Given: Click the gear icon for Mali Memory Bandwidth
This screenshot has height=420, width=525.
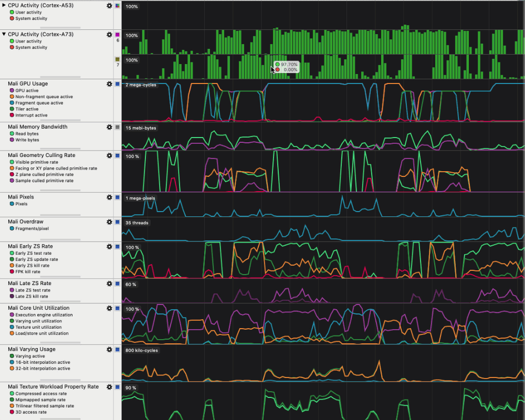Looking at the screenshot, I should click(109, 127).
